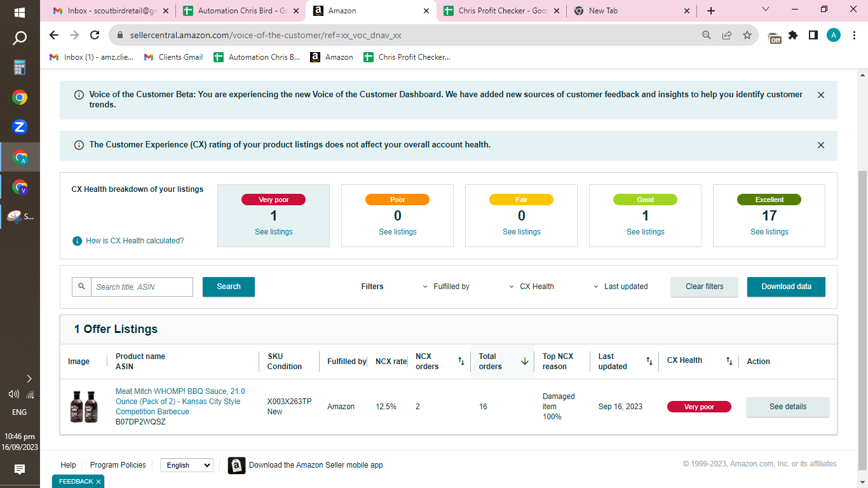The image size is (868, 488).
Task: Click the Clear filters button
Action: point(705,287)
